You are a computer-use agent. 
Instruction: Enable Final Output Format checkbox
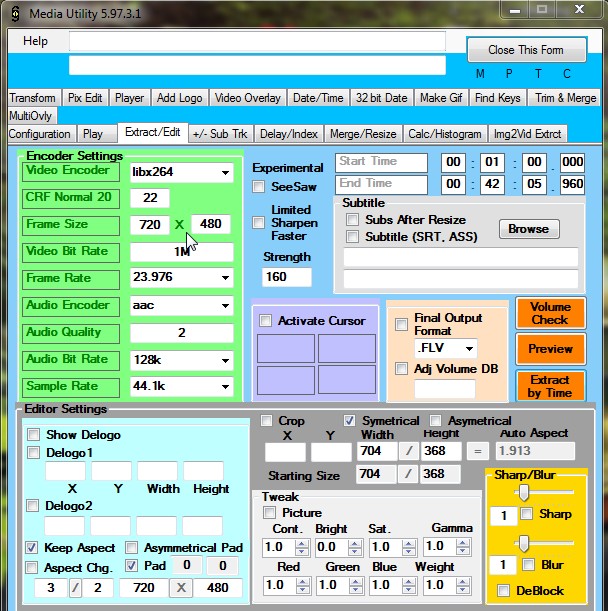[x=401, y=324]
